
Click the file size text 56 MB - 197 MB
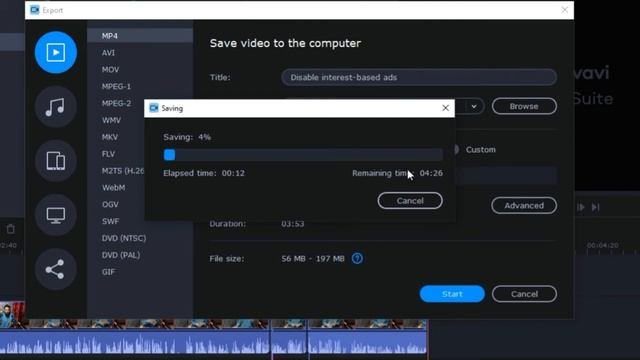coord(313,259)
